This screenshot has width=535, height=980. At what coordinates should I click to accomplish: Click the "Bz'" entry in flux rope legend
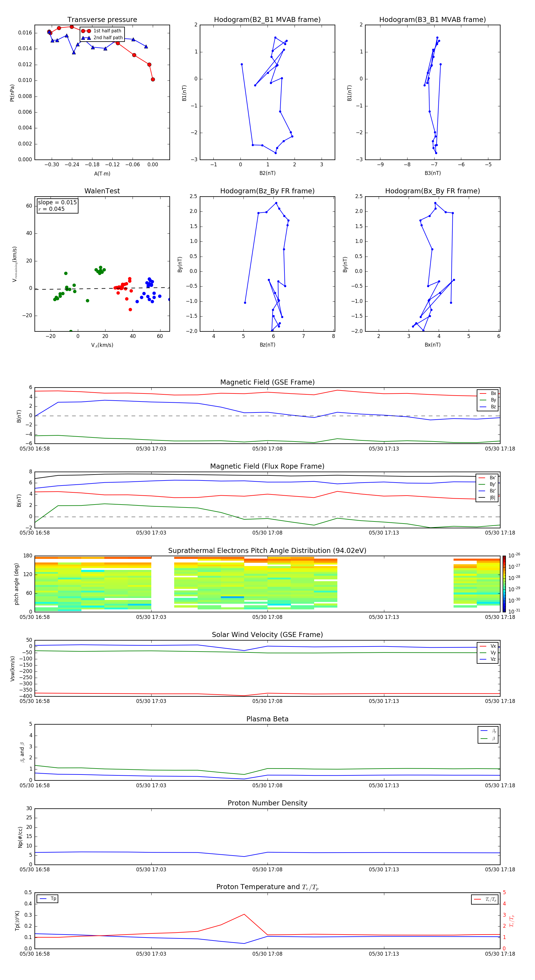tap(487, 491)
